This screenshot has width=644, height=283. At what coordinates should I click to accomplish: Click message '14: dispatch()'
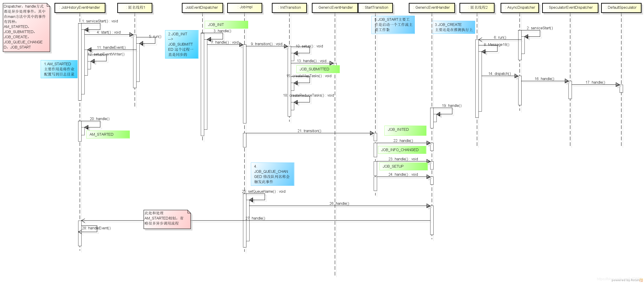coord(500,74)
